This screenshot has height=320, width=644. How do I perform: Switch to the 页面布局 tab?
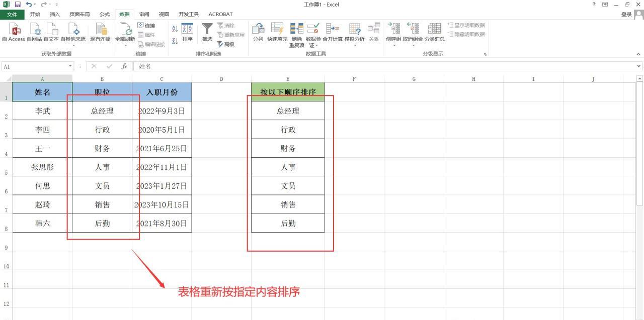tap(79, 14)
